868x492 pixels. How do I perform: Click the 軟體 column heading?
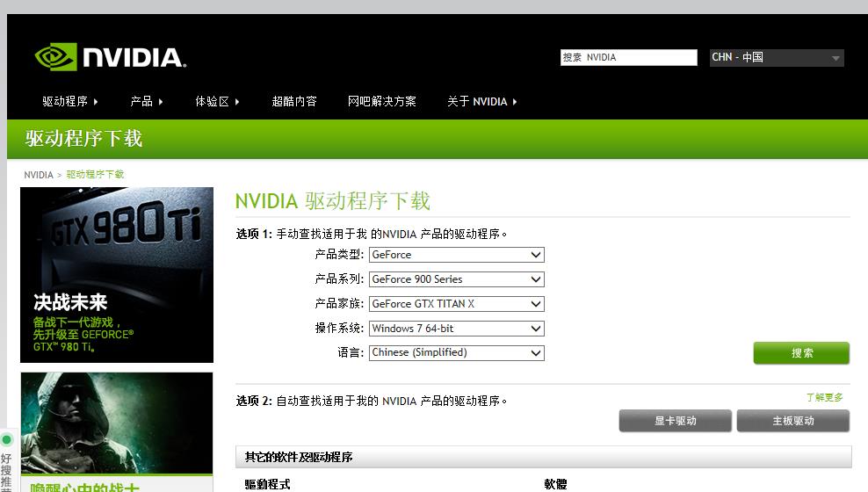pyautogui.click(x=555, y=484)
